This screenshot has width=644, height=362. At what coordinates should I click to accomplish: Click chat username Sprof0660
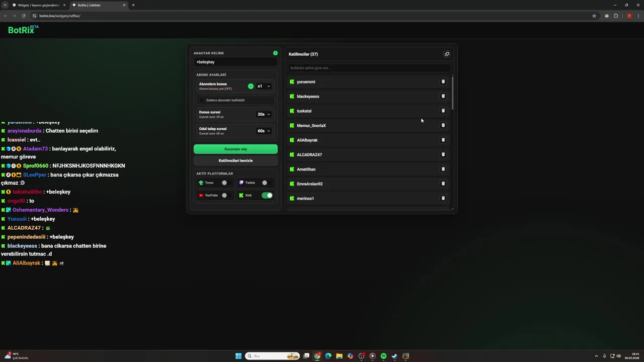[36, 165]
